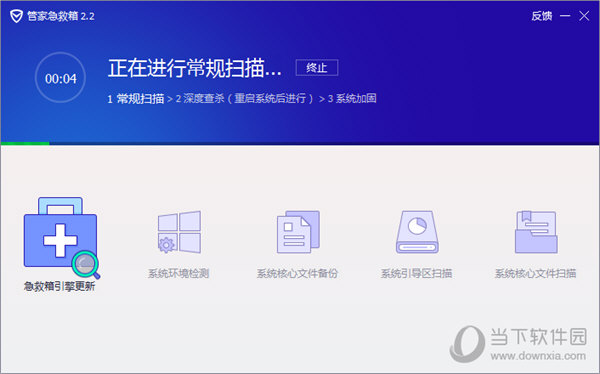The height and width of the screenshot is (374, 600).
Task: Click the 系统引导区扫描 disk icon
Action: click(417, 232)
